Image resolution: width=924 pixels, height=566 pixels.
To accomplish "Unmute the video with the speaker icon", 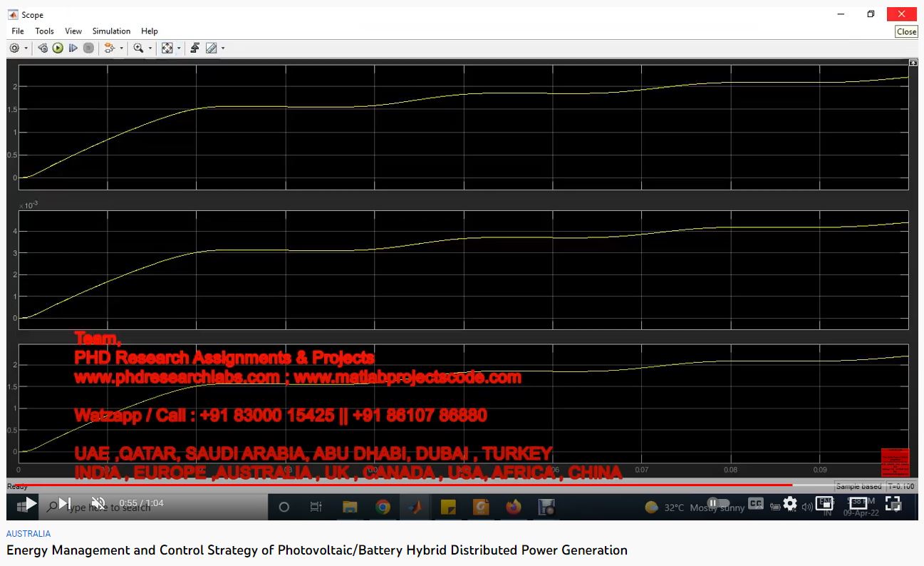I will [98, 503].
